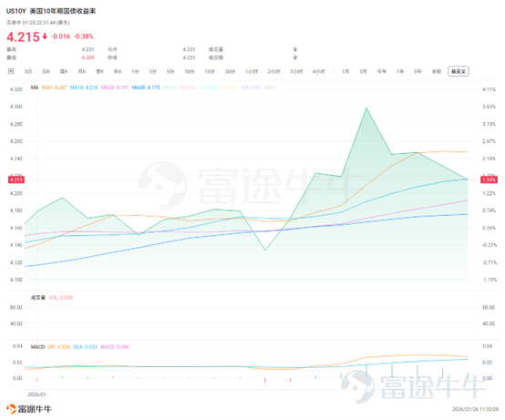
Task: Click the MACD indicator label
Action: click(x=37, y=347)
